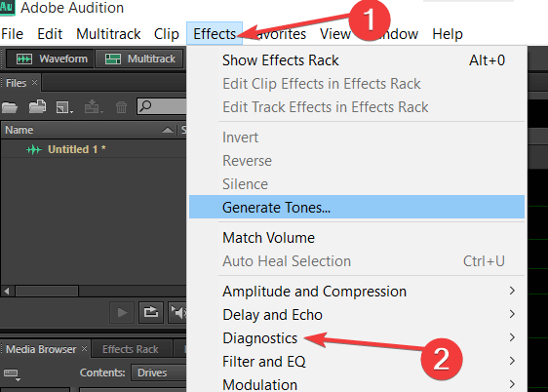Expand Delay and Echo submenu
The height and width of the screenshot is (392, 548).
pos(357,315)
